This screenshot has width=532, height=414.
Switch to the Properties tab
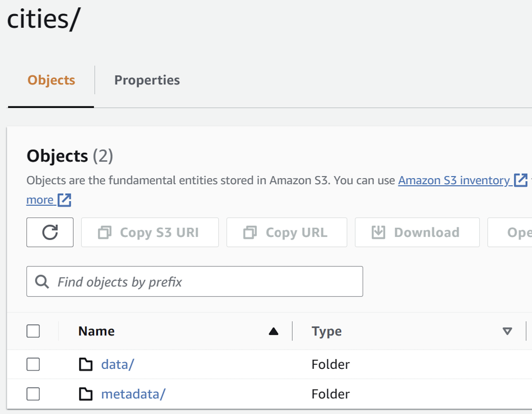(x=147, y=80)
